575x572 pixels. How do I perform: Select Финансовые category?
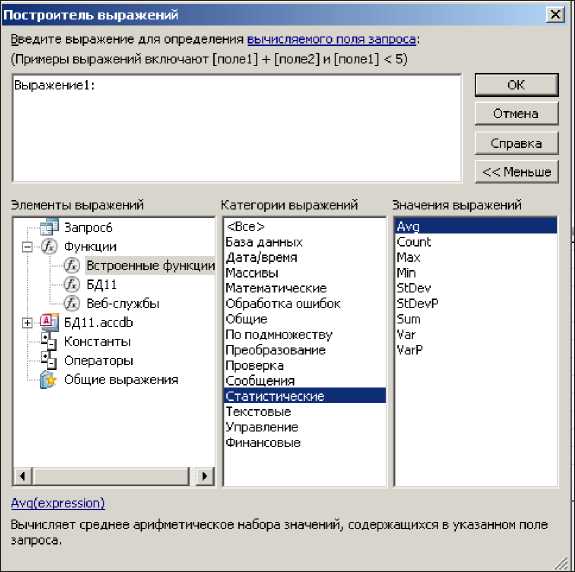(305, 442)
